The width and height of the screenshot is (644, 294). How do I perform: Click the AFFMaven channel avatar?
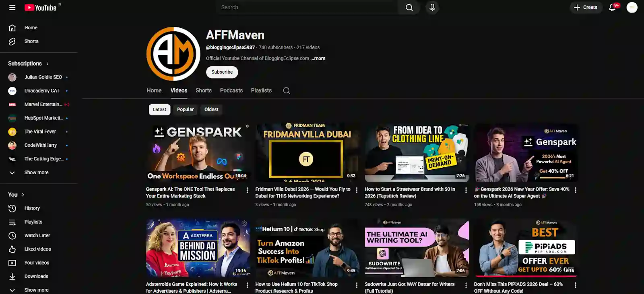[173, 54]
